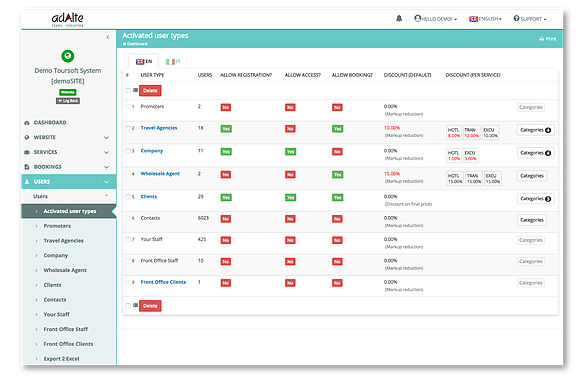Select Wholesale Agent in the sidebar submenu
The image size is (580, 387).
(65, 270)
